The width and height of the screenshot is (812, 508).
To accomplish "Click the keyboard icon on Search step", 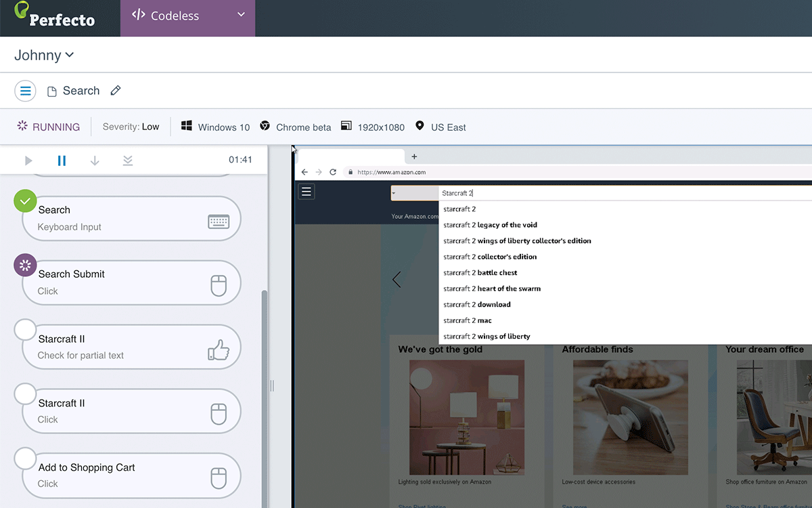I will tap(219, 221).
